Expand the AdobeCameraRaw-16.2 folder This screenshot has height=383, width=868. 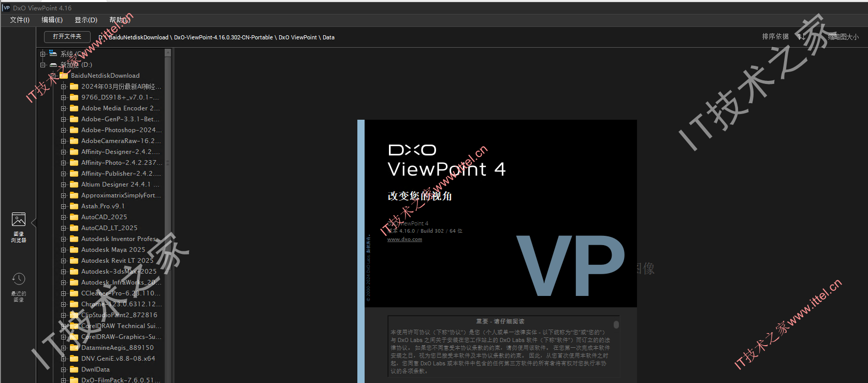pyautogui.click(x=64, y=141)
